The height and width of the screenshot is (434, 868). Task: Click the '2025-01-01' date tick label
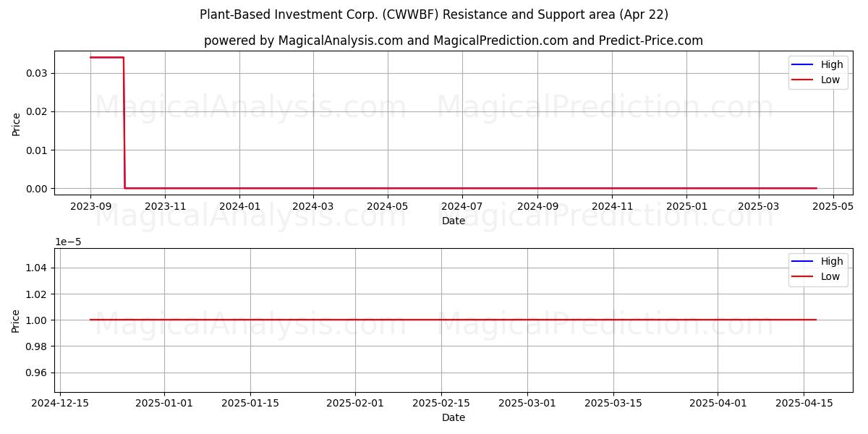point(164,403)
